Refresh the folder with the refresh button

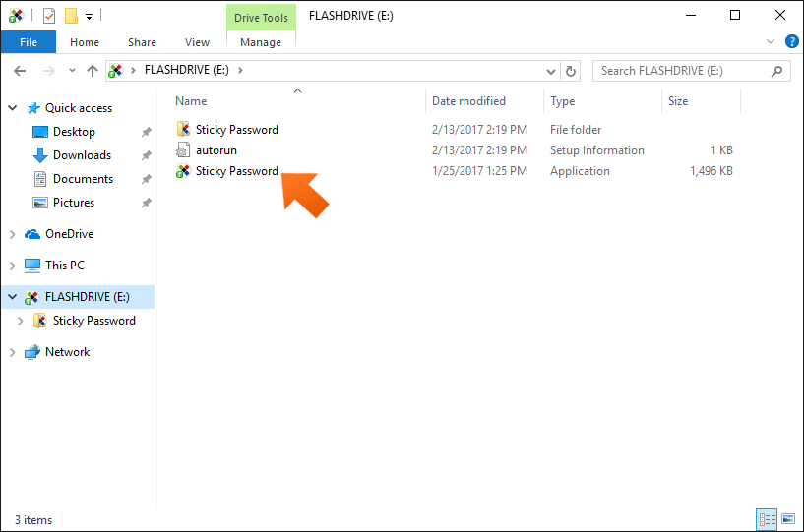pos(570,71)
